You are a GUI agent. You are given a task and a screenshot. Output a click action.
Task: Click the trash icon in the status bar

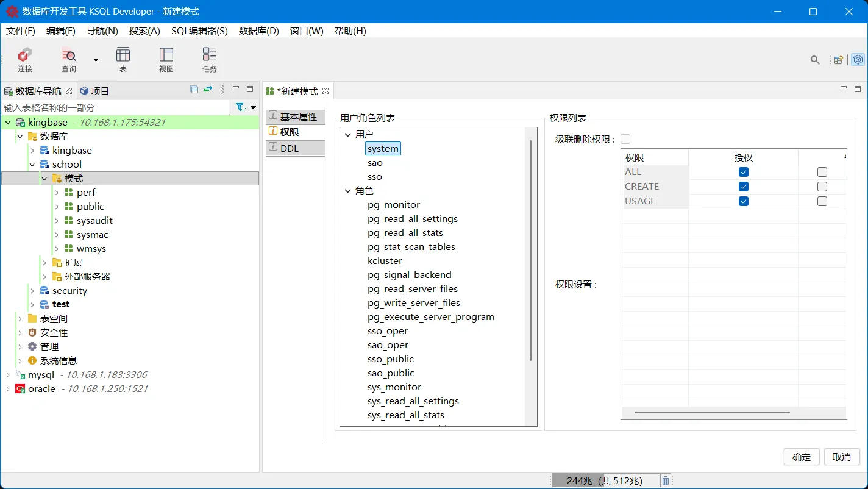pos(665,480)
